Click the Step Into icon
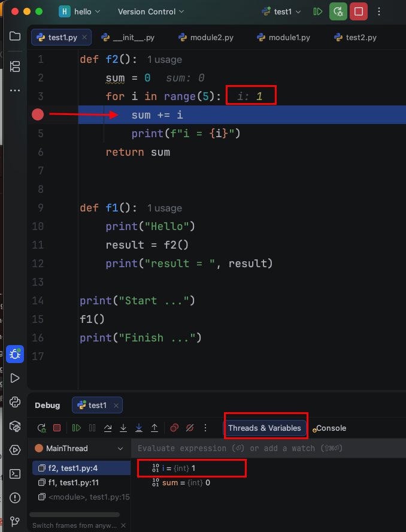Viewport: 406px width, 532px height. pyautogui.click(x=123, y=428)
